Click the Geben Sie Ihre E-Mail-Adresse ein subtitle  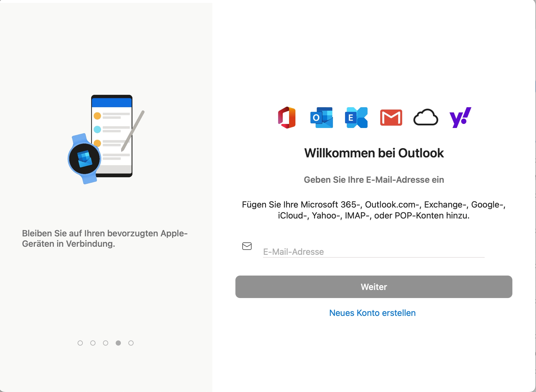tap(374, 180)
